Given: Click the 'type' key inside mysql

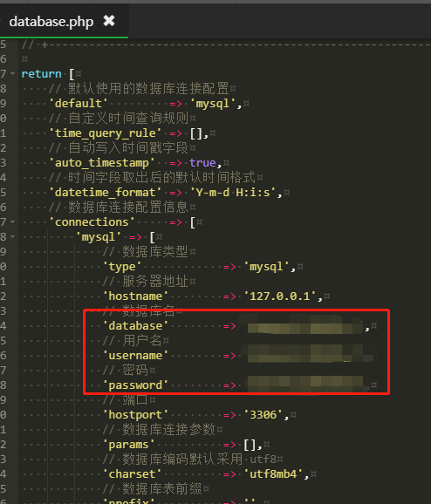Looking at the screenshot, I should coord(122,267).
